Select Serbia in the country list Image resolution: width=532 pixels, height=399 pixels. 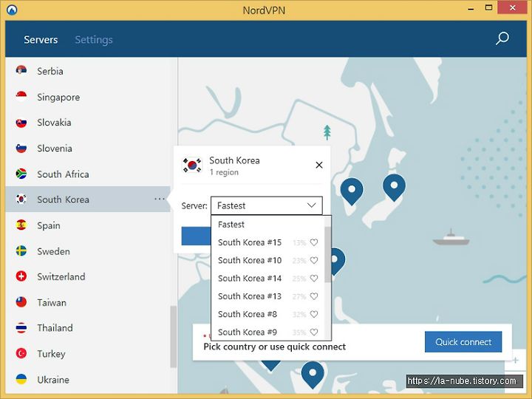point(88,71)
